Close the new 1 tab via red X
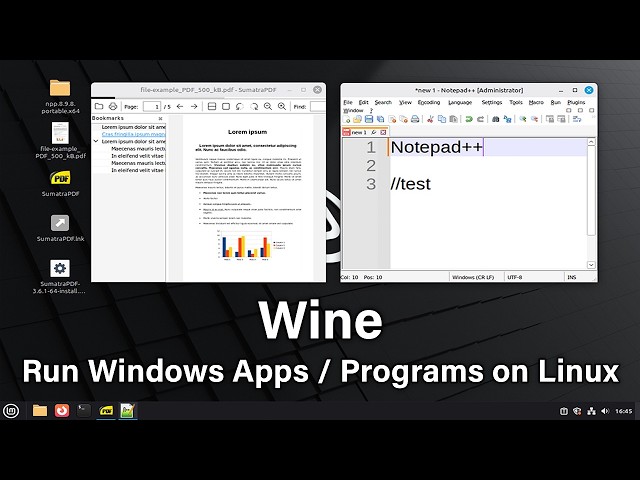This screenshot has height=480, width=640. (x=383, y=132)
